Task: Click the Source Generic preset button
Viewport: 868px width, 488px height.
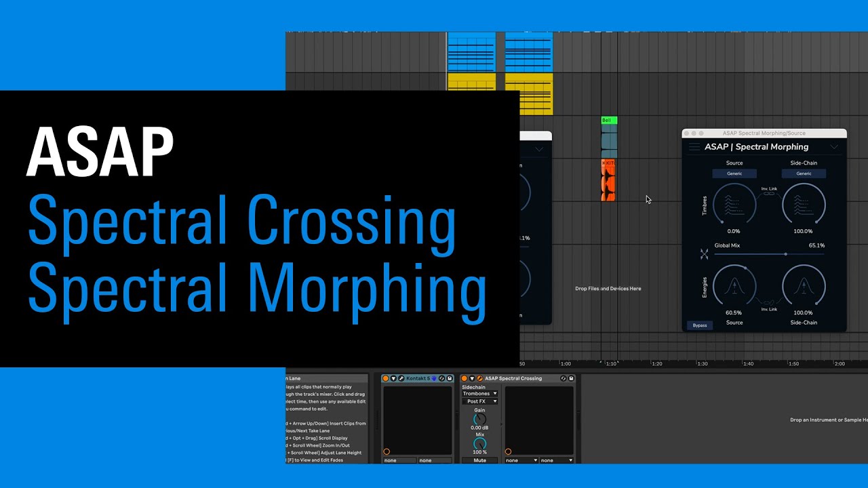Action: click(x=734, y=174)
